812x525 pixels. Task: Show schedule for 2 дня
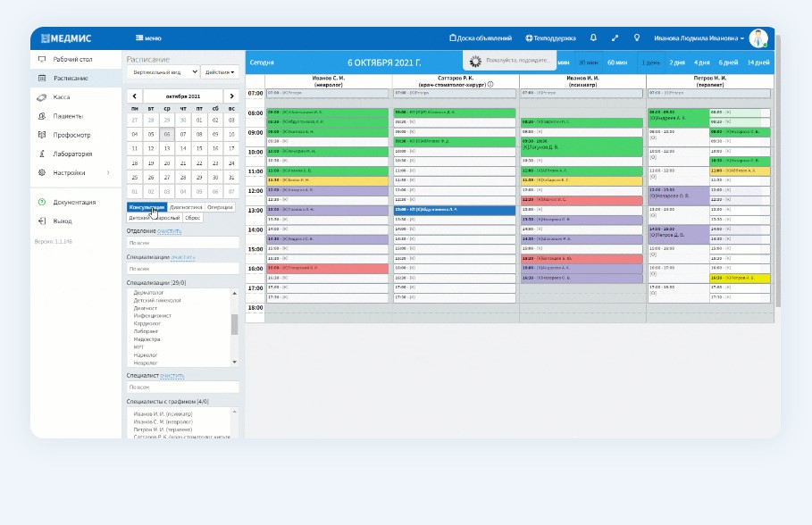tap(677, 62)
